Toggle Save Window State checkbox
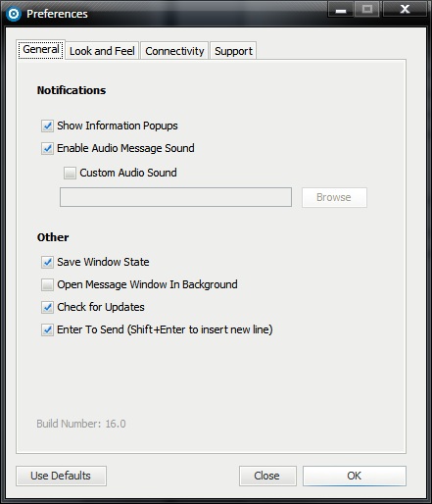432x504 pixels. (x=47, y=262)
